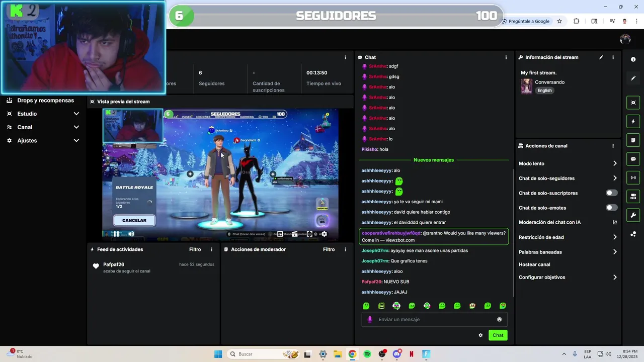Open stats panel three-dot menu
This screenshot has width=644, height=362.
tap(345, 57)
